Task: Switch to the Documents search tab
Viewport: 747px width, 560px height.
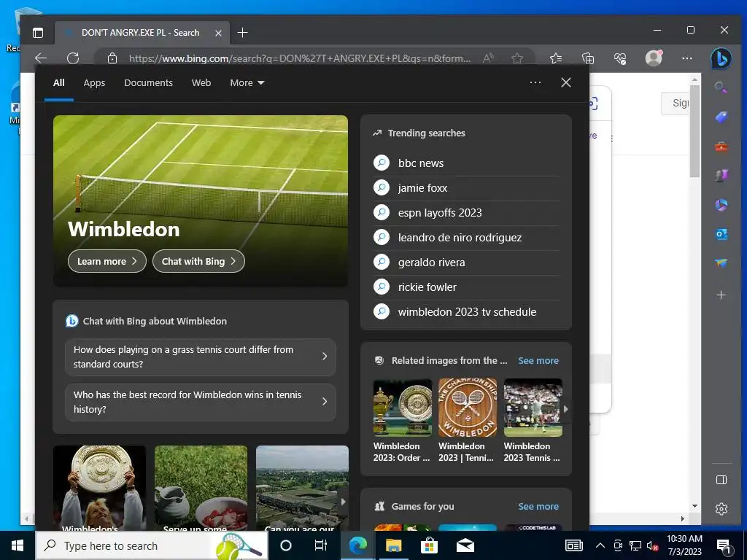Action: pyautogui.click(x=148, y=83)
